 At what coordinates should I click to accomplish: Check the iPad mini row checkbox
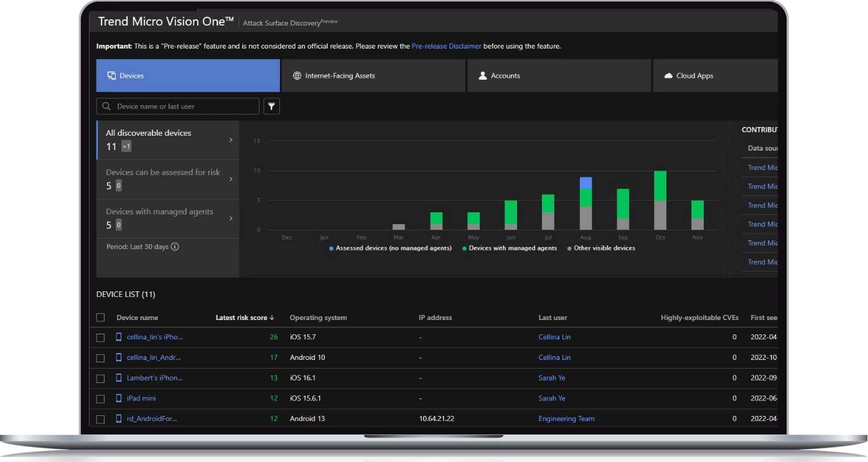(101, 398)
